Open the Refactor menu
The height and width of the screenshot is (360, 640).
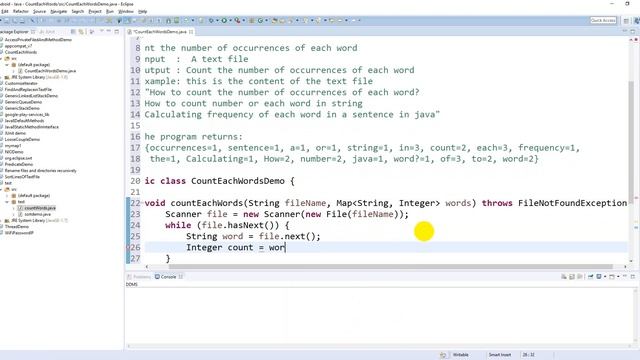pos(21,11)
